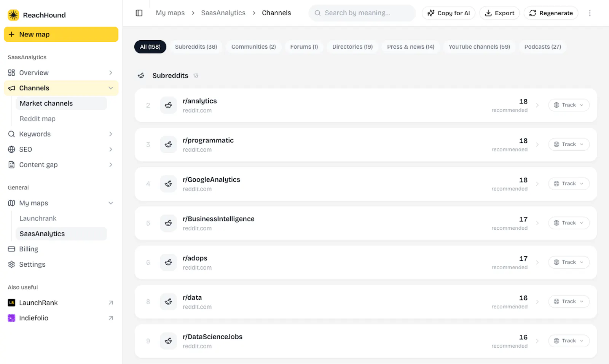The width and height of the screenshot is (609, 364).
Task: Click the Keywords magnifier icon
Action: click(11, 134)
